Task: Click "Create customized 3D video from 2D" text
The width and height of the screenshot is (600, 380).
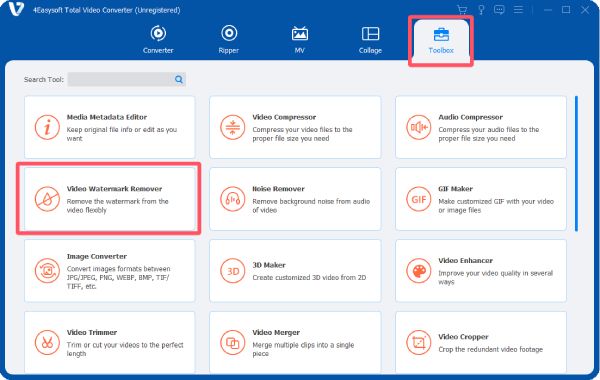Action: pos(309,277)
